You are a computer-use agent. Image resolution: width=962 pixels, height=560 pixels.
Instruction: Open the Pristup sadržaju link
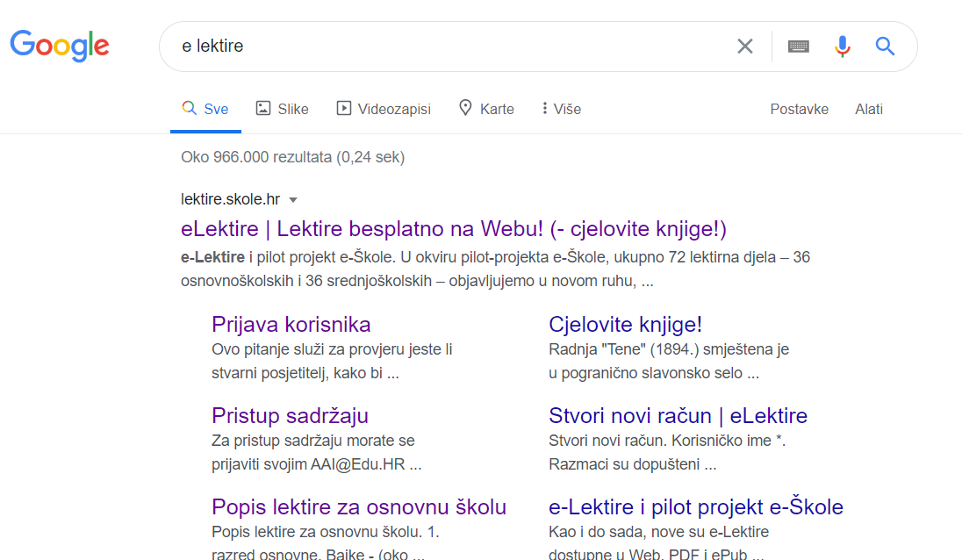290,415
